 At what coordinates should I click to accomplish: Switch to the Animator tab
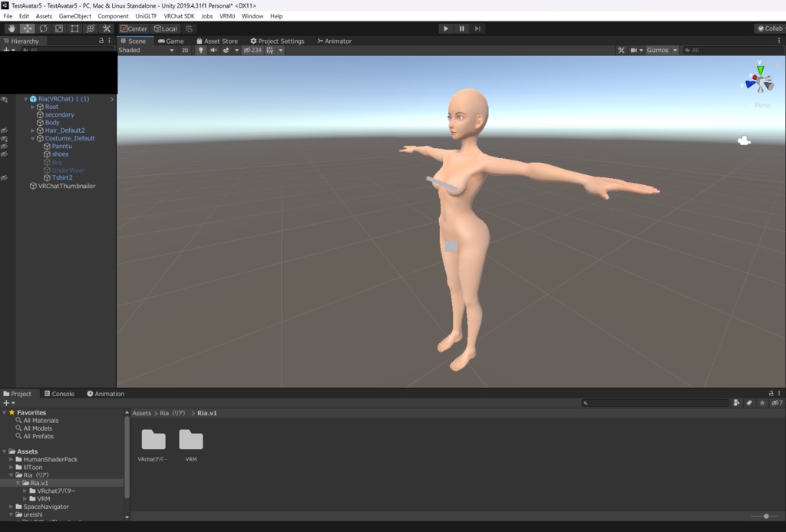coord(335,41)
